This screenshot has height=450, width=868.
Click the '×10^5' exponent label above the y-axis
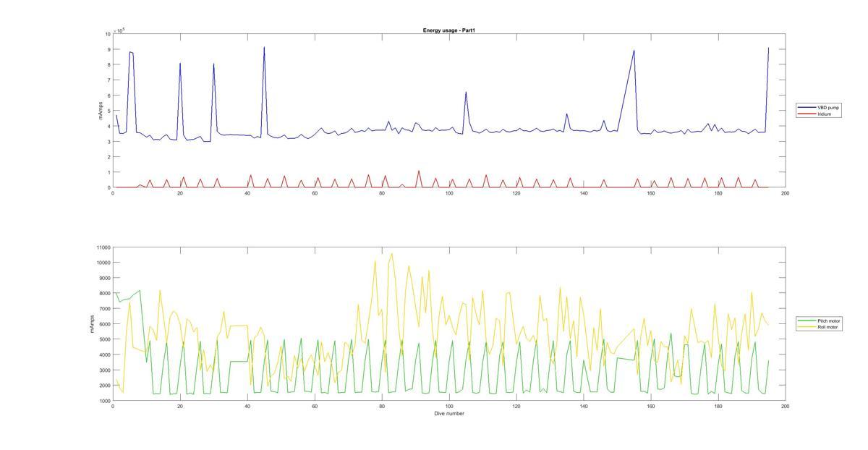(119, 30)
